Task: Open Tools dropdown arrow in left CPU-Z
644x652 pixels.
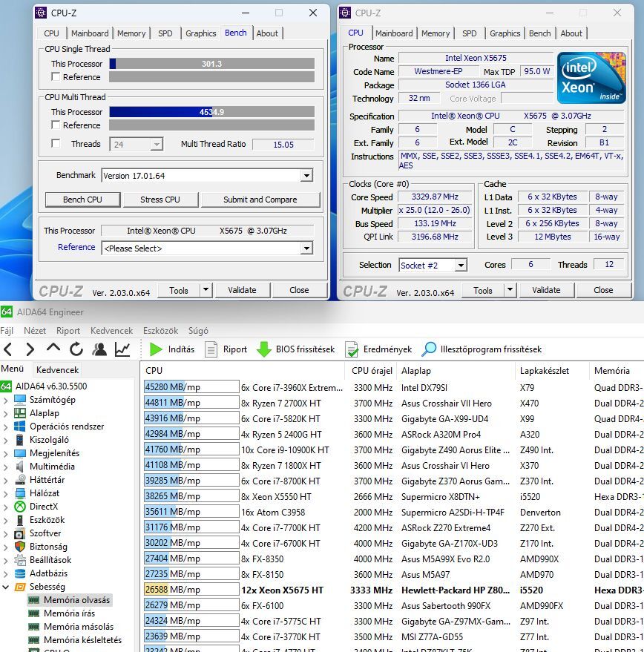Action: coord(206,290)
